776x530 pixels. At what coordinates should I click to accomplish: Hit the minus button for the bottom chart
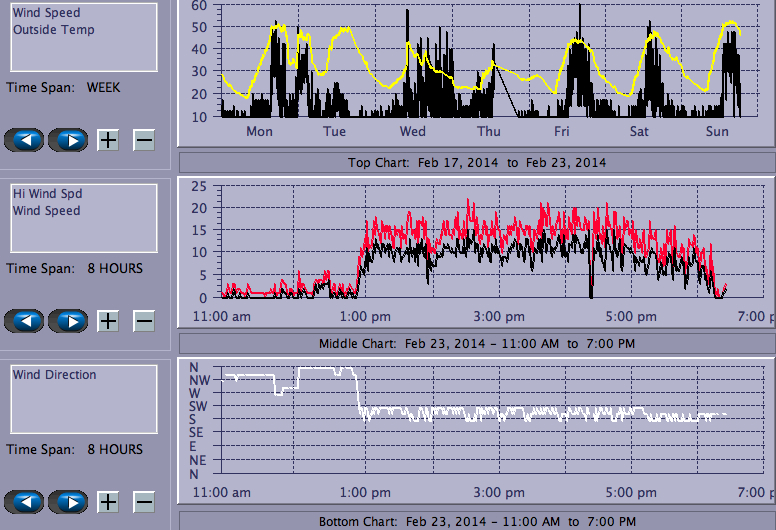[x=144, y=501]
